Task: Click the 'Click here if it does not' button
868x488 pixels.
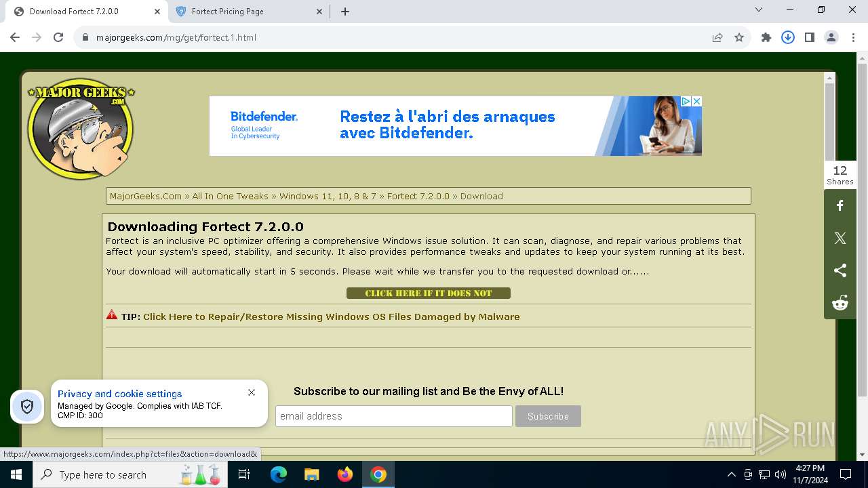Action: (x=429, y=293)
